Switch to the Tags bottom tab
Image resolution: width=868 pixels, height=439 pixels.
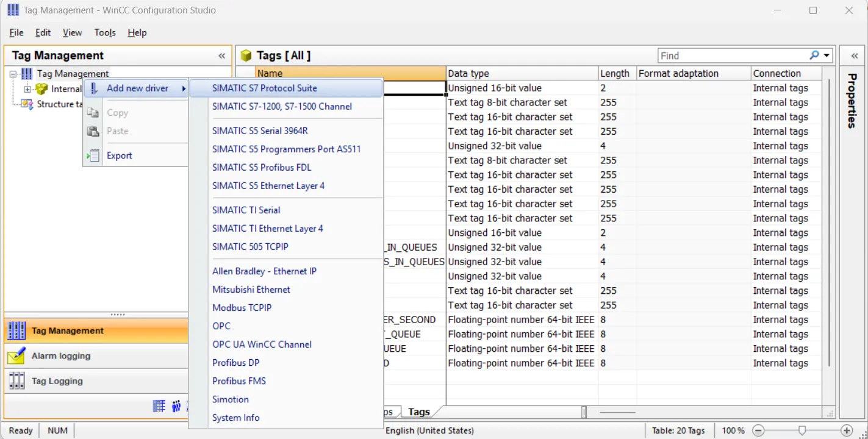pos(419,412)
